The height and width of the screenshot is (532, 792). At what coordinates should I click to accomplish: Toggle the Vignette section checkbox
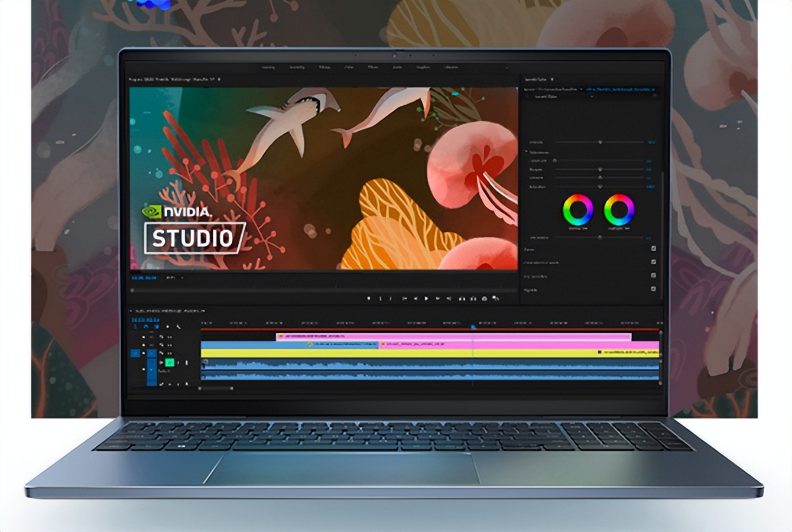pos(654,289)
